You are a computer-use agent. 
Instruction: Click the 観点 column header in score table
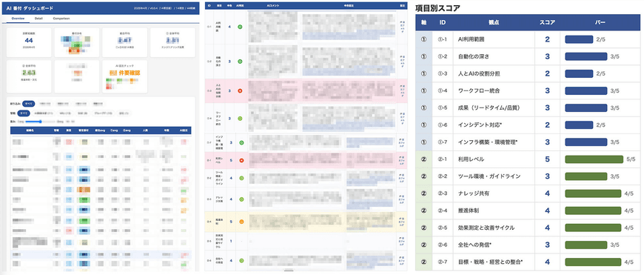(493, 23)
